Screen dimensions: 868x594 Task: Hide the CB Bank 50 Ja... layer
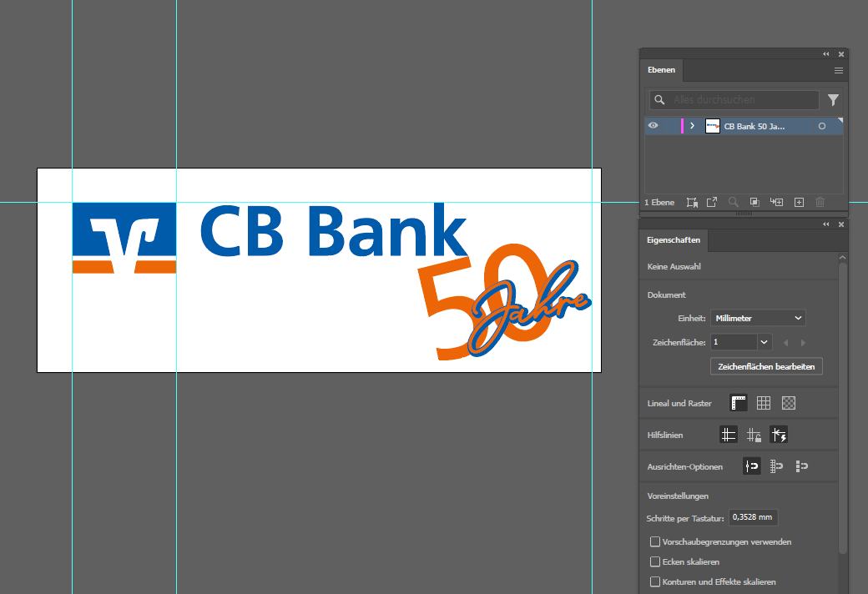(x=654, y=126)
